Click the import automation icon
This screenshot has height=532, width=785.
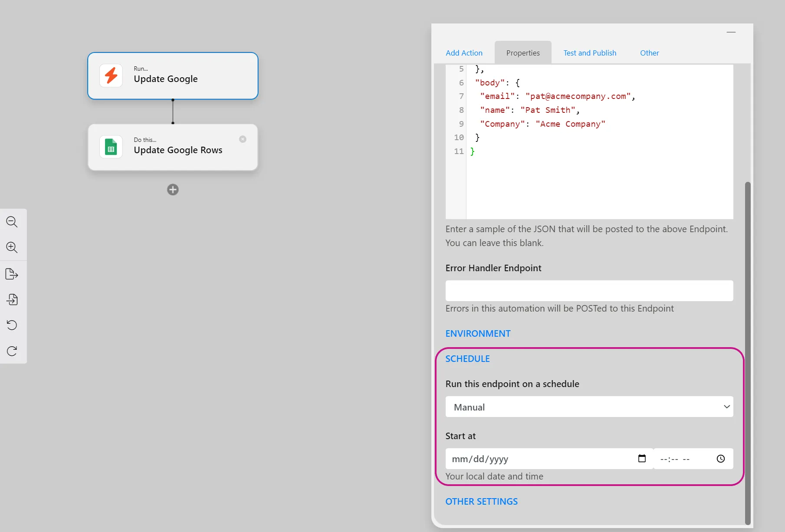coord(12,299)
